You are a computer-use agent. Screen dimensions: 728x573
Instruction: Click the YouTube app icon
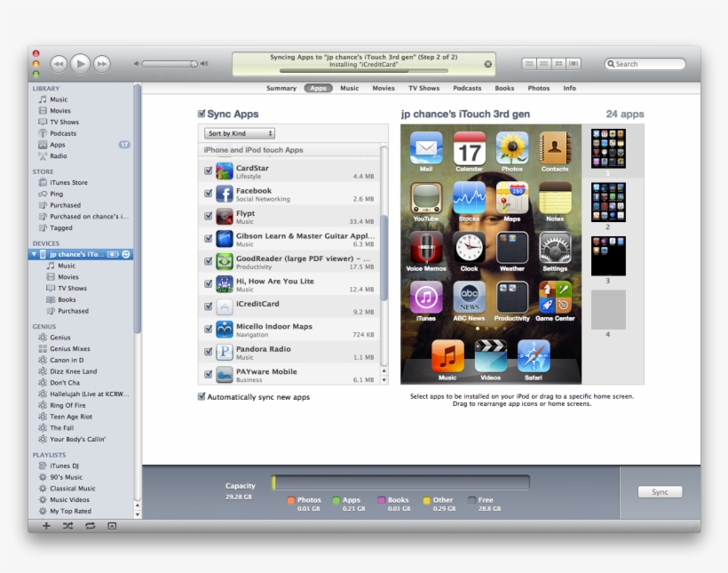[x=426, y=198]
